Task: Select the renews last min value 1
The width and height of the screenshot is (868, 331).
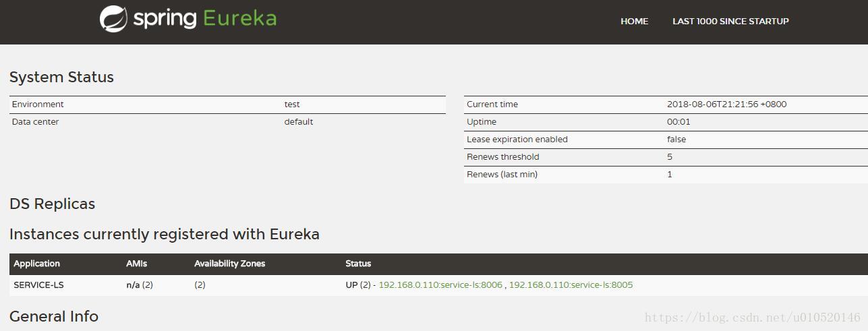Action: point(670,175)
